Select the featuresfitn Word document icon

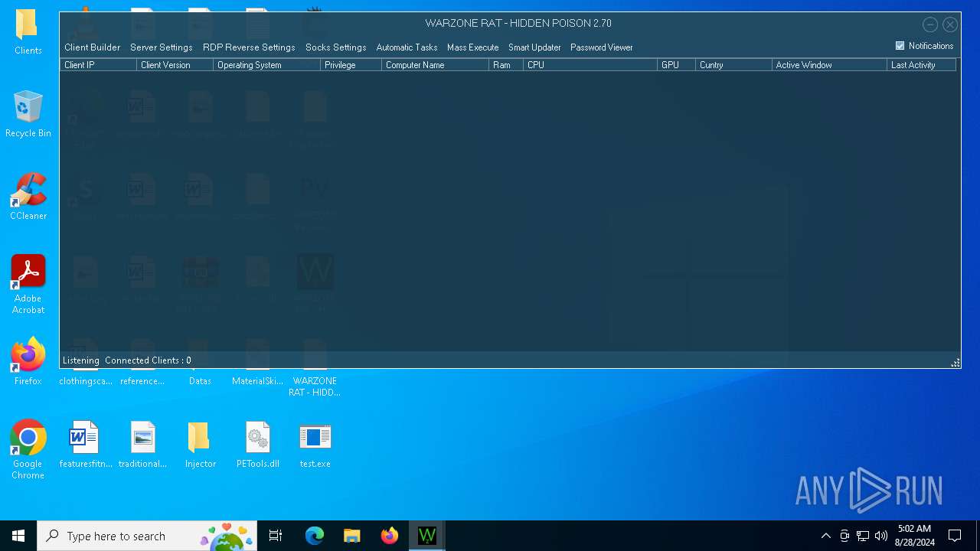pos(85,445)
